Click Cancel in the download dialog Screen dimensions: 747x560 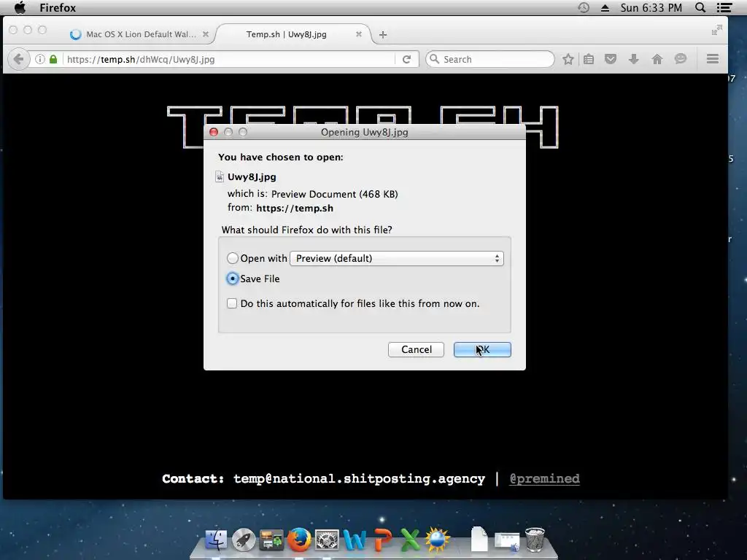point(416,349)
